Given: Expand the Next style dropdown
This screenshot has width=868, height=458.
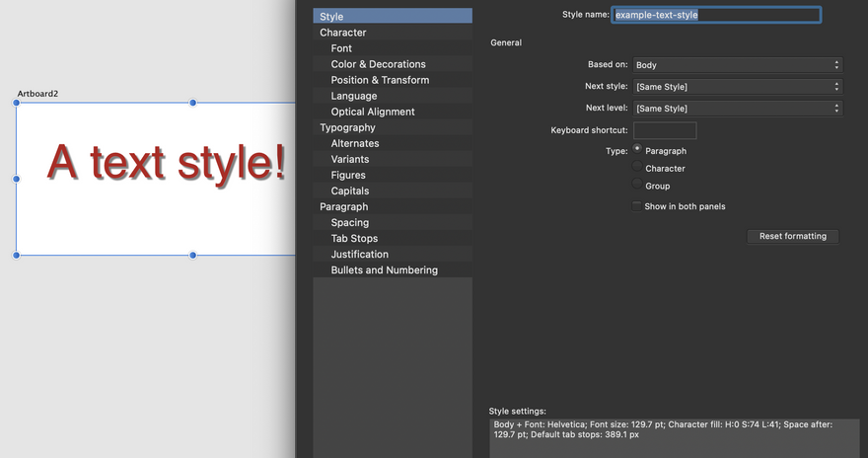Looking at the screenshot, I should 738,87.
